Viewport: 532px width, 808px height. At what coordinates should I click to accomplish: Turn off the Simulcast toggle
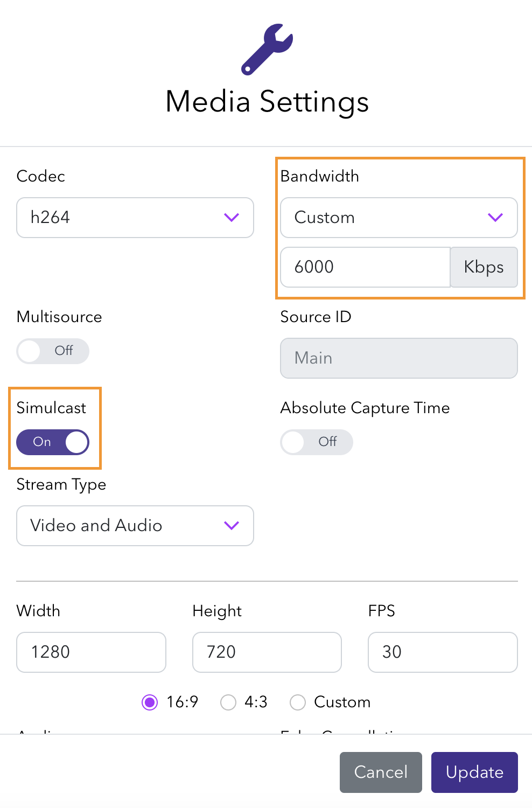click(x=53, y=442)
